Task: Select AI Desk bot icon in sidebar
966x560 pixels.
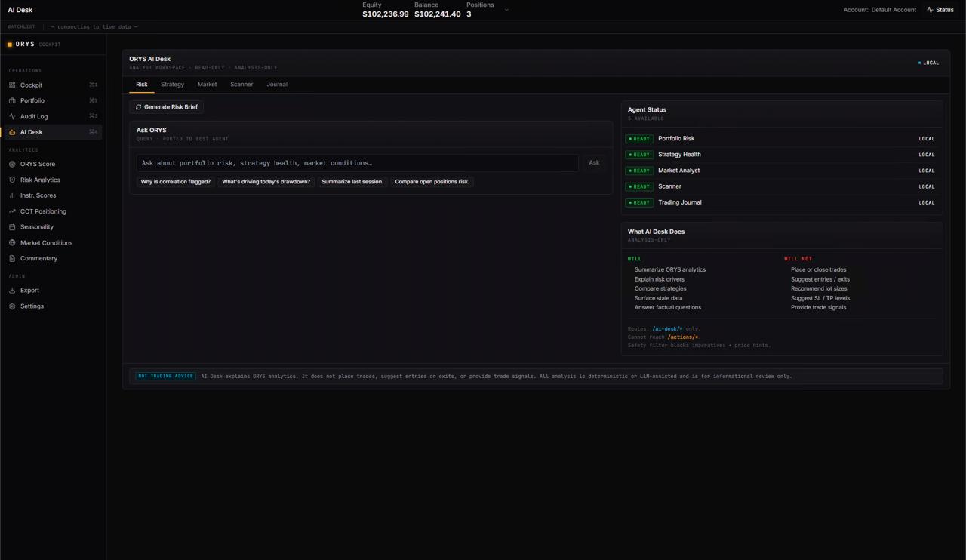Action: pyautogui.click(x=12, y=132)
